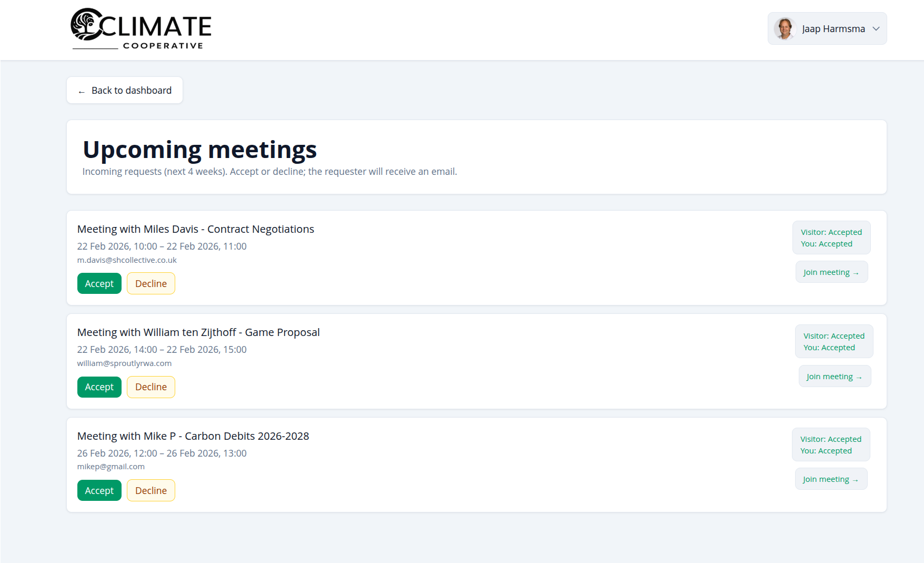Decline the Miles Davis contract meeting
The height and width of the screenshot is (563, 924).
pos(151,283)
